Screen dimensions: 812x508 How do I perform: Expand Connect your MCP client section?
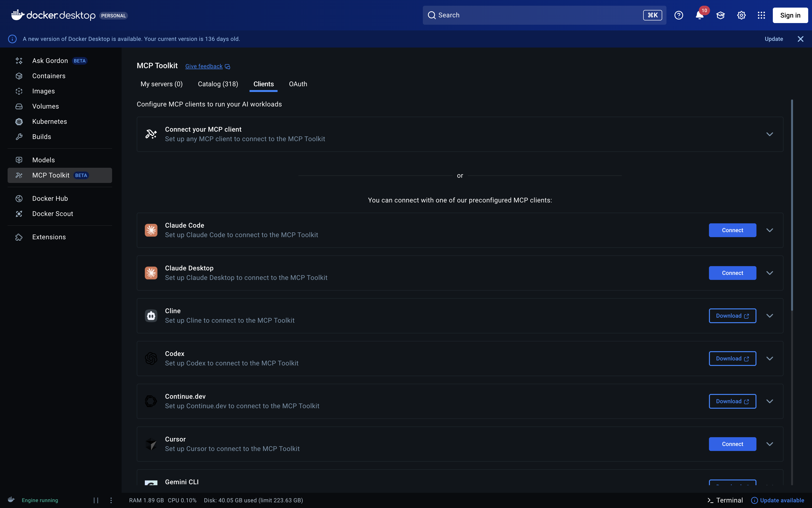[770, 134]
